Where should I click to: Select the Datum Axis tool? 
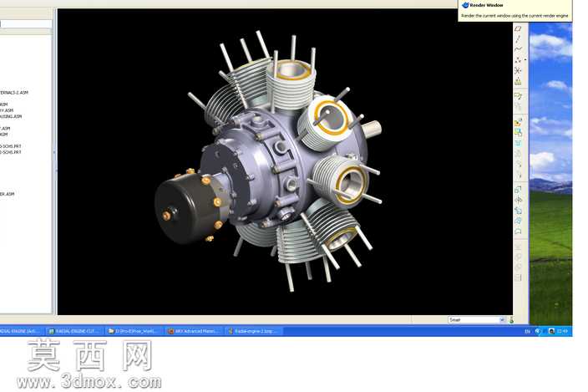coord(518,39)
